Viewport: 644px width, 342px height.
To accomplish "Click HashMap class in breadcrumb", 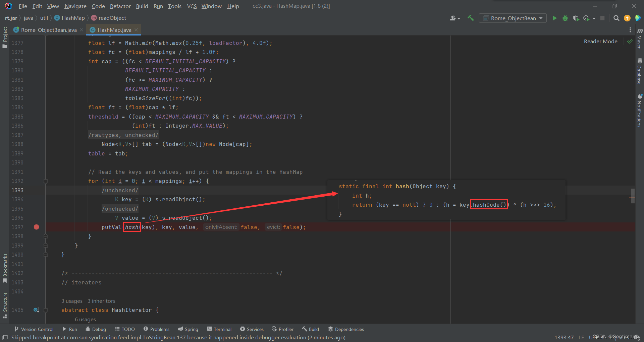I will point(69,18).
